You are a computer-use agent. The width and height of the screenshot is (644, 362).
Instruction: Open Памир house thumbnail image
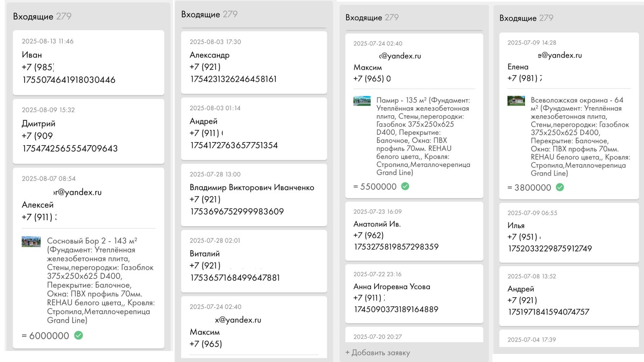[362, 101]
